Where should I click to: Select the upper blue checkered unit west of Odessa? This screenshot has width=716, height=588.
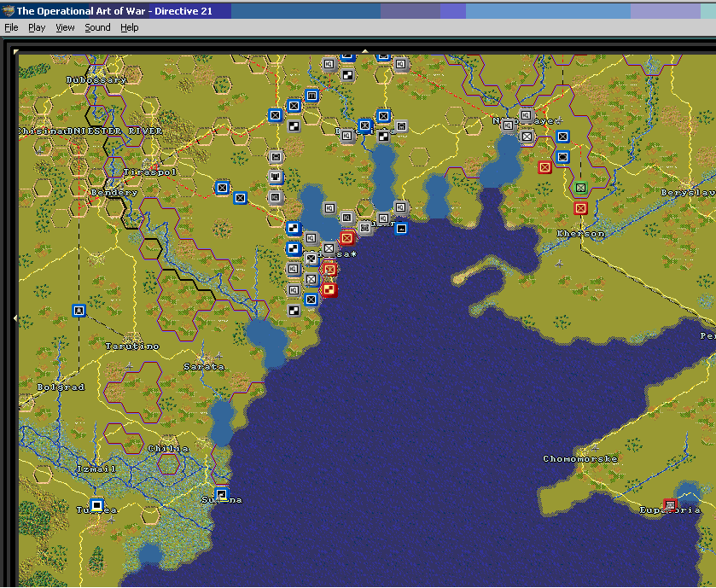tap(294, 228)
